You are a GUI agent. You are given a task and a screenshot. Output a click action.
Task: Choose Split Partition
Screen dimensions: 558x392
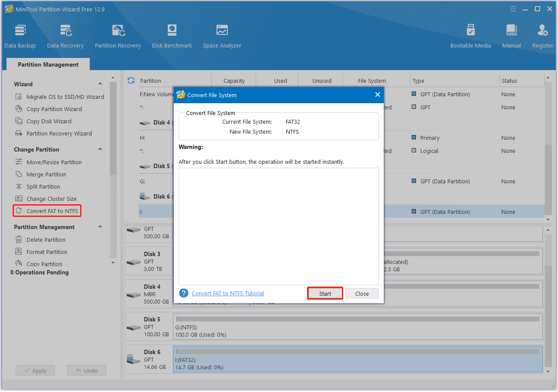pyautogui.click(x=37, y=186)
